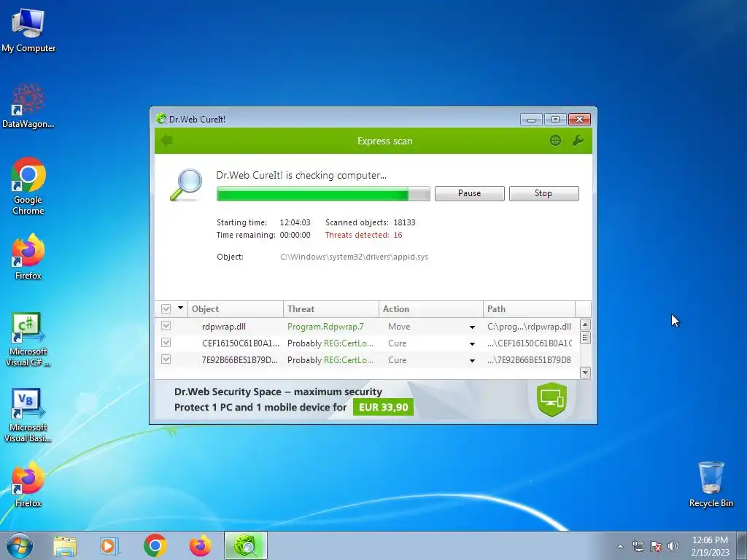Open the wrench settings icon in Dr.Web

(578, 141)
